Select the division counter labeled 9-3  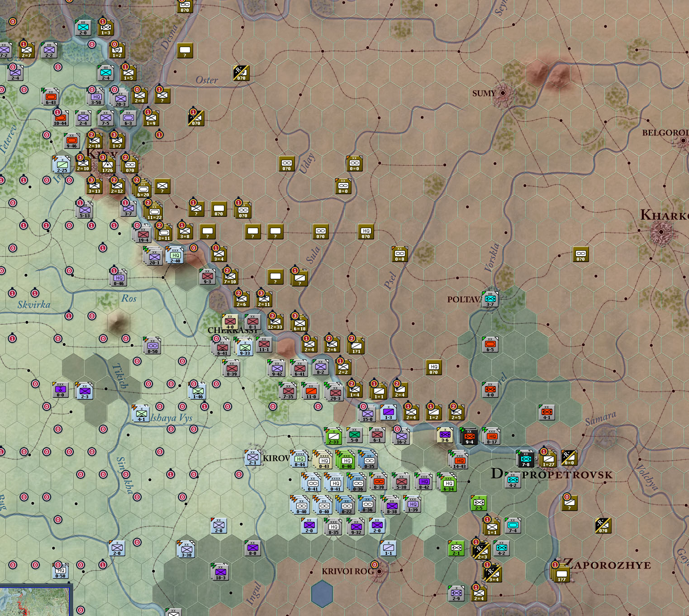[x=208, y=277]
